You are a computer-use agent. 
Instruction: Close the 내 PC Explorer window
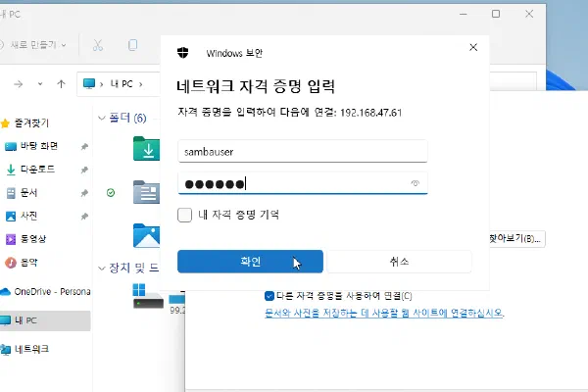pos(529,14)
